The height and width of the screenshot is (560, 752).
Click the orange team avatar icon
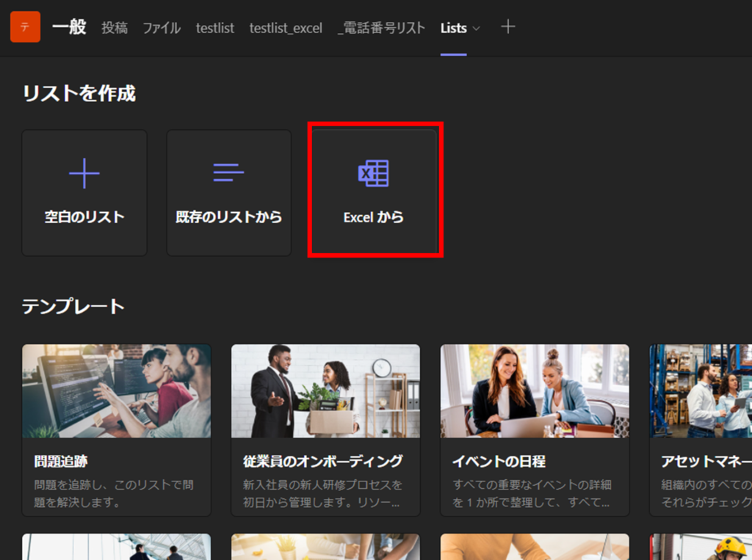26,27
